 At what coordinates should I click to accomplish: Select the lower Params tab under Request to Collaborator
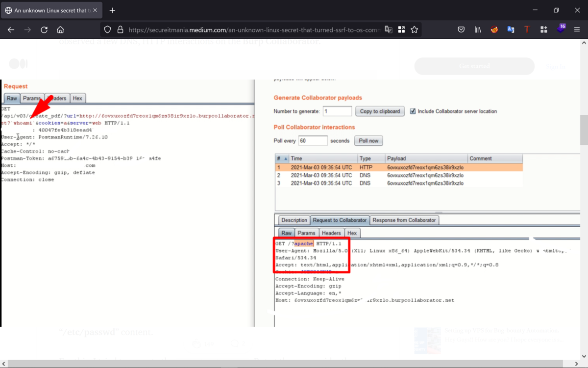click(x=307, y=233)
